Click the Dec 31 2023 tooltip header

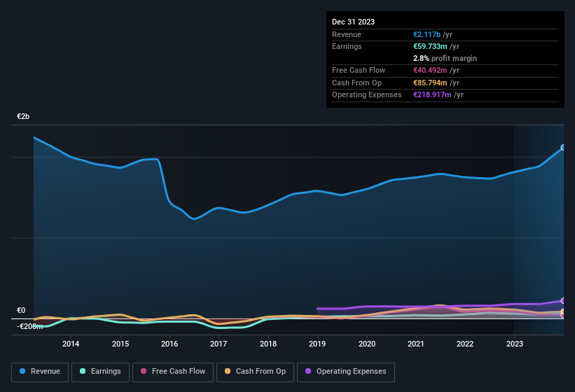353,22
